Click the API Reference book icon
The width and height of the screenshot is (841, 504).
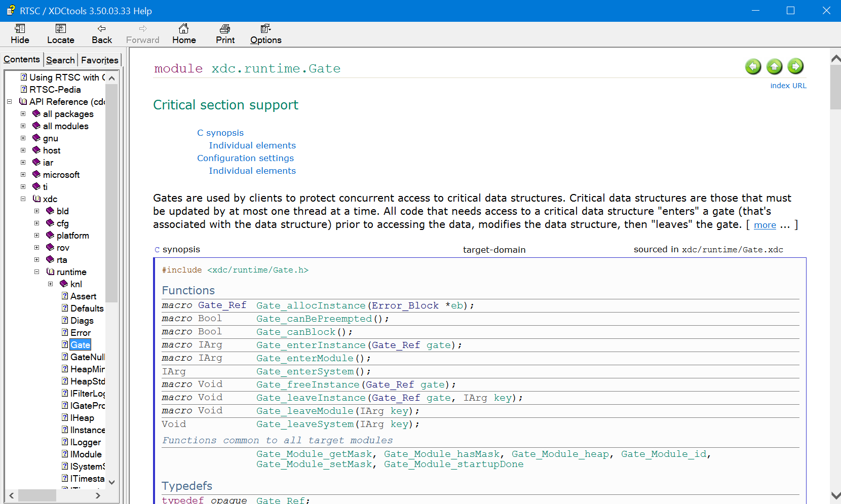pyautogui.click(x=23, y=101)
